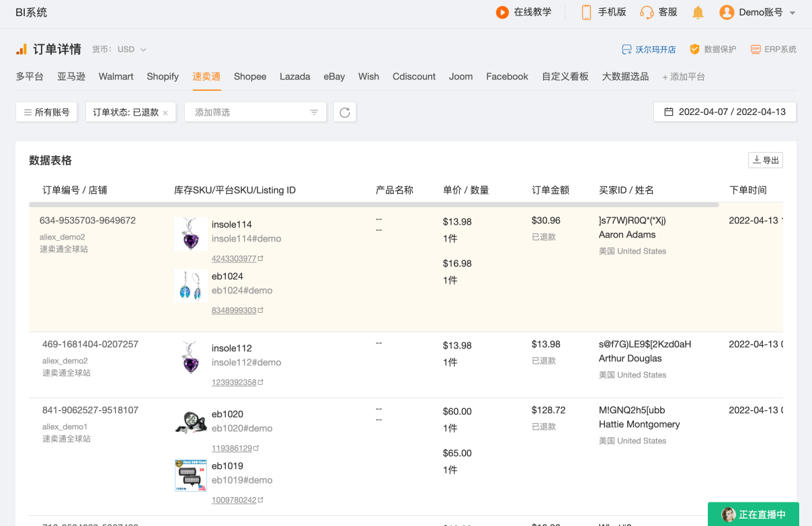Remove the refunded order status filter

(165, 113)
